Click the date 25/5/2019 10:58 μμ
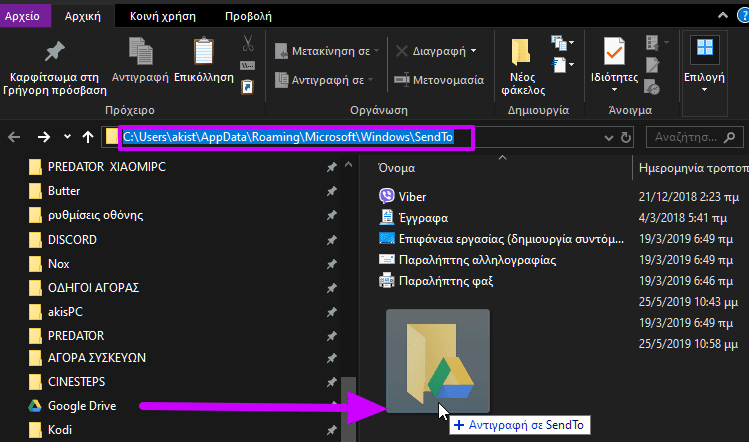Screen dimensions: 749x442 click(688, 344)
